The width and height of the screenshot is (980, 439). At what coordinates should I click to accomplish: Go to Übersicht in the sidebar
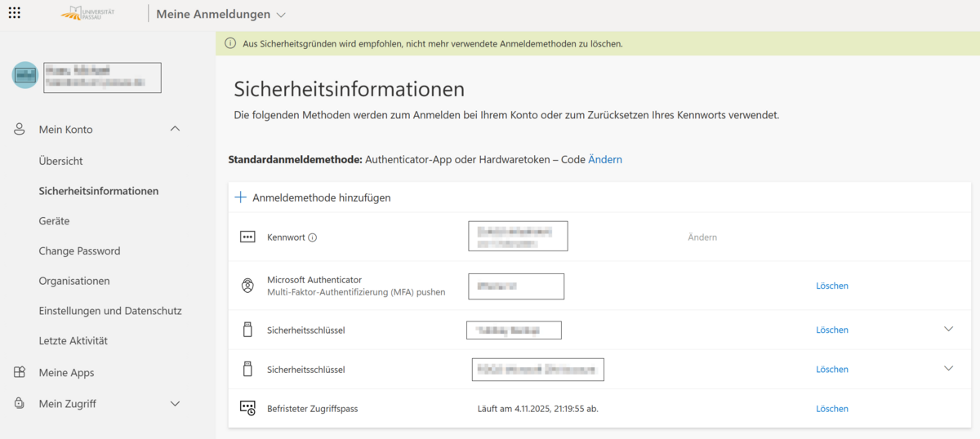tap(60, 162)
